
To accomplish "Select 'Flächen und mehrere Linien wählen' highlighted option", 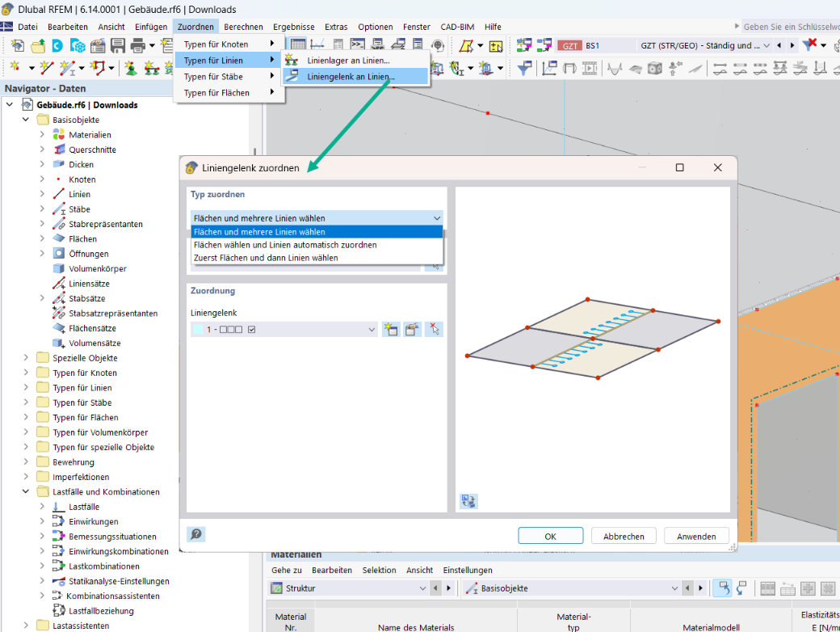I will coord(317,232).
